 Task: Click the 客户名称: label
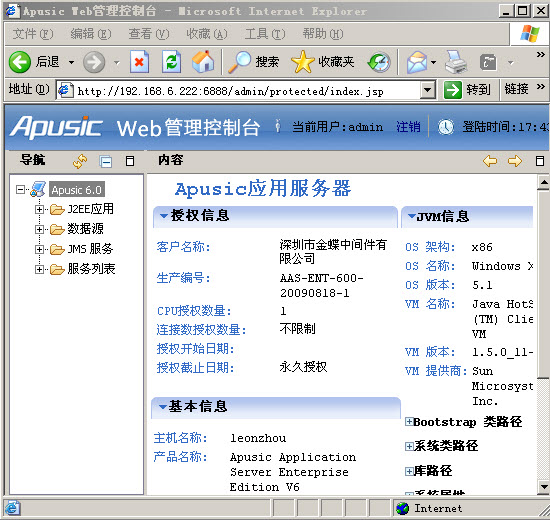click(183, 247)
